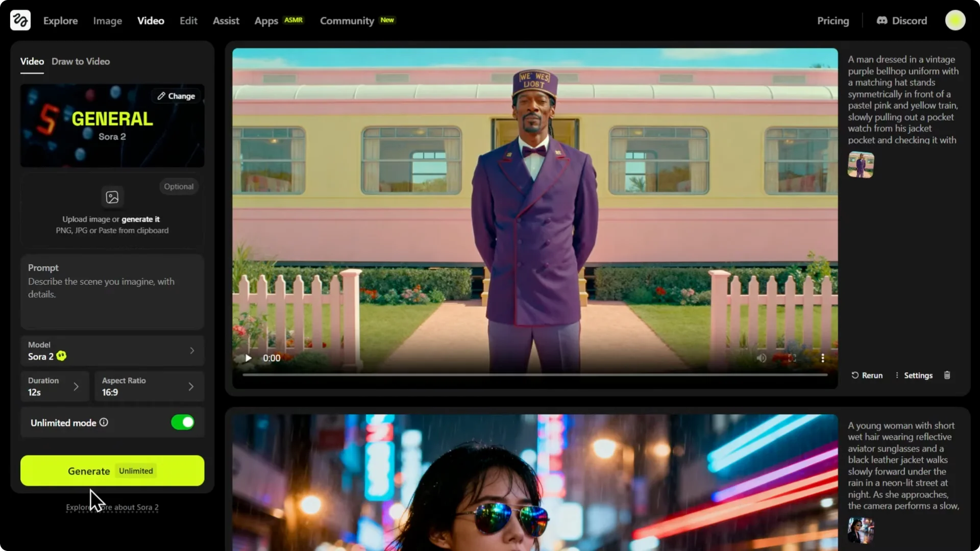
Task: Delete the bellhop generation with trash icon
Action: pyautogui.click(x=947, y=375)
